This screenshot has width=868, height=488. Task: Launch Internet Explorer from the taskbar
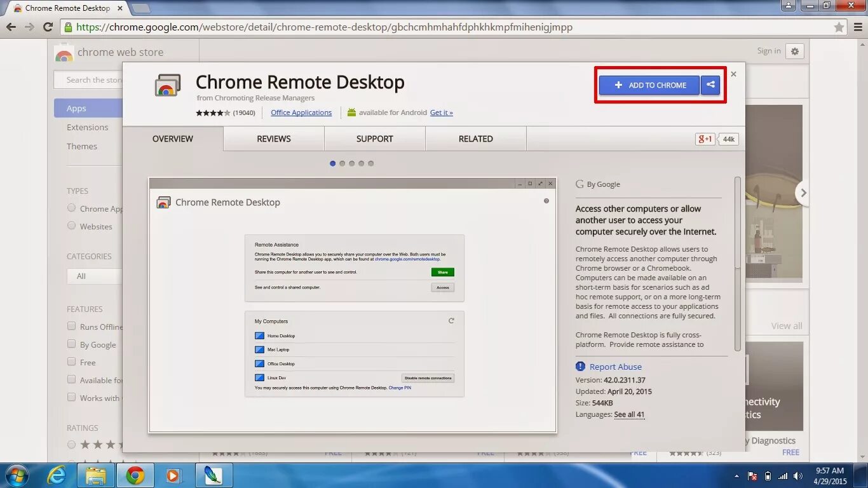[57, 475]
